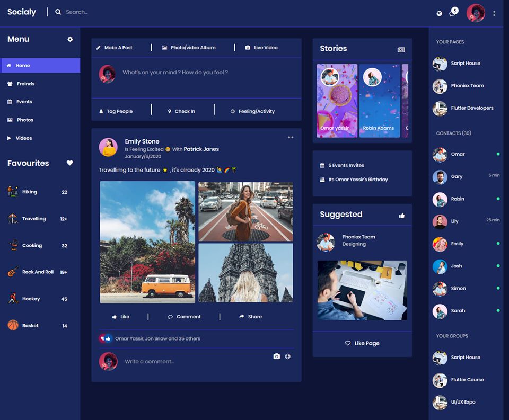Image resolution: width=509 pixels, height=420 pixels.
Task: Click the globe notifications icon
Action: click(x=439, y=13)
